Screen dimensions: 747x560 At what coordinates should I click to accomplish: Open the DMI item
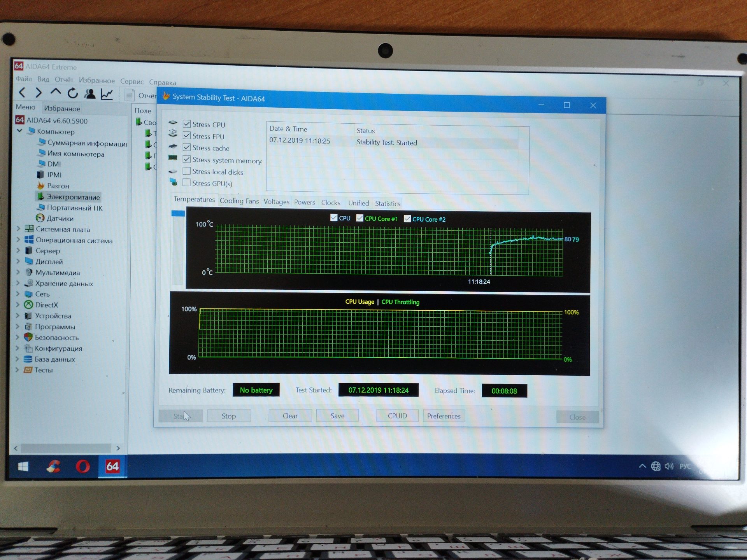(49, 164)
